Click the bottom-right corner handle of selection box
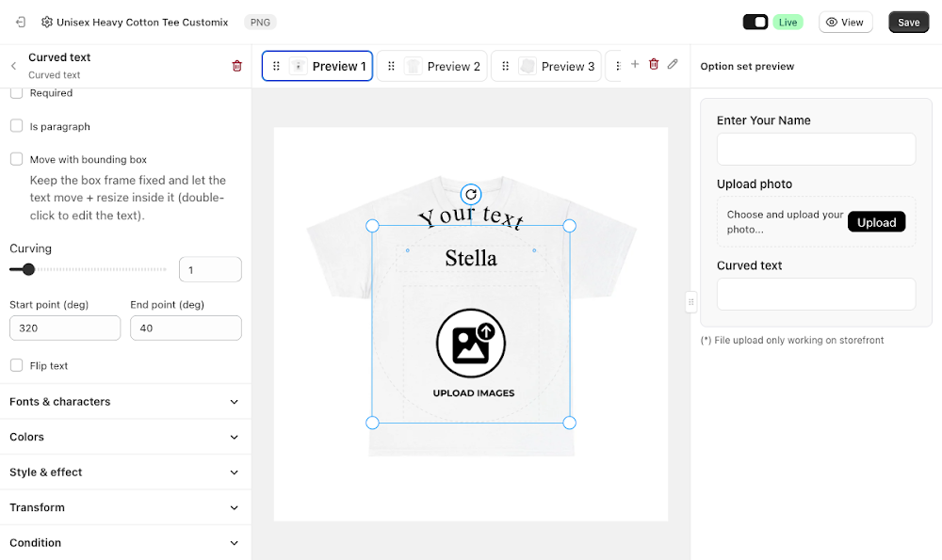 click(570, 423)
